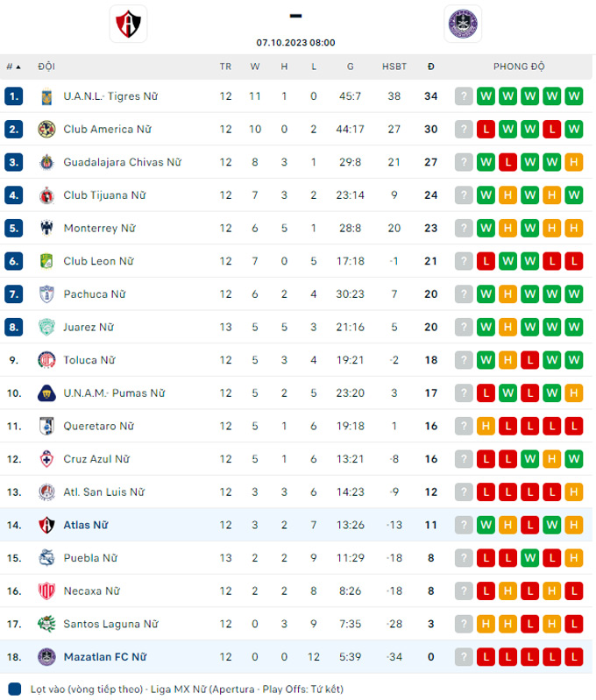Click the Tigres team logo icon

click(x=46, y=96)
